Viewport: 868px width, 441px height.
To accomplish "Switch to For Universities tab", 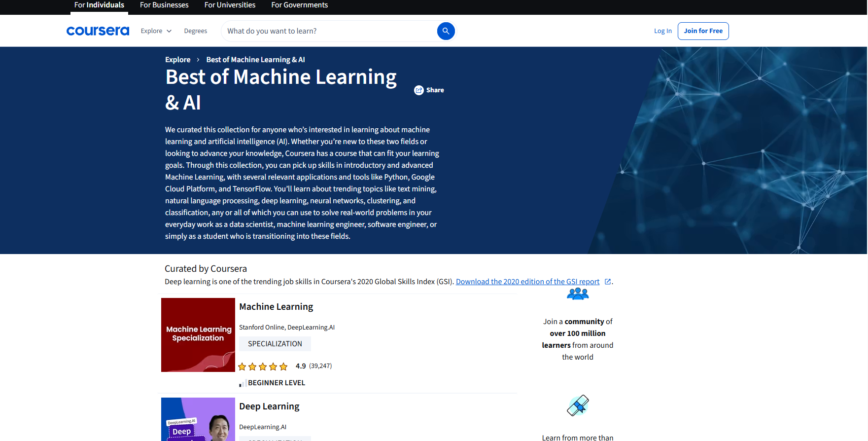I will pos(230,5).
